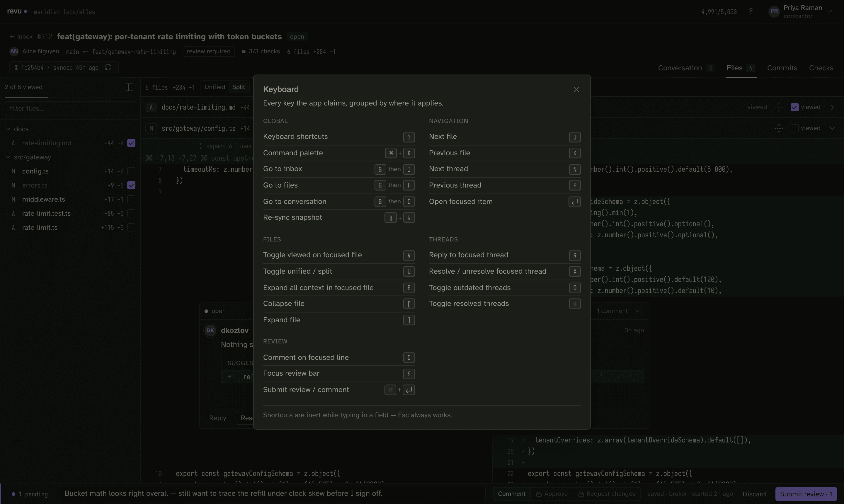Click the feat/gateway-rate-limiting branch name
This screenshot has height=504, width=844.
tap(134, 52)
